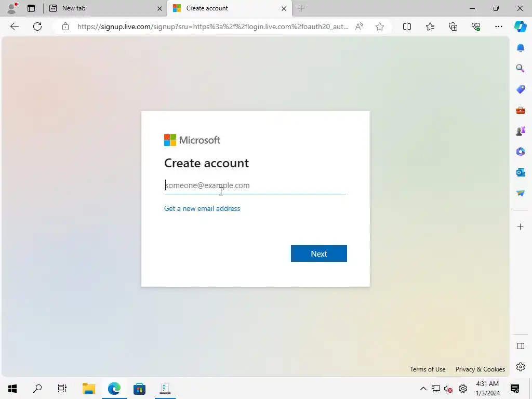Screen dimensions: 532x399
Task: Click the Next button
Action: pos(319,254)
